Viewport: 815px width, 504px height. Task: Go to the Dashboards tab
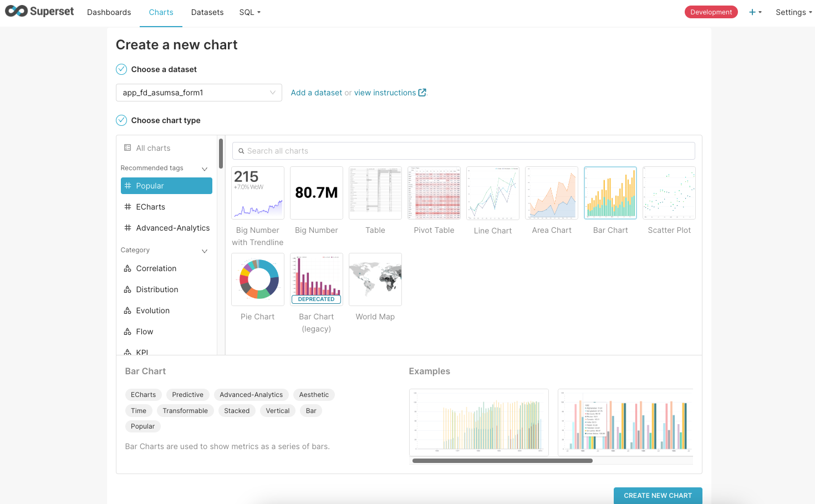[x=109, y=12]
